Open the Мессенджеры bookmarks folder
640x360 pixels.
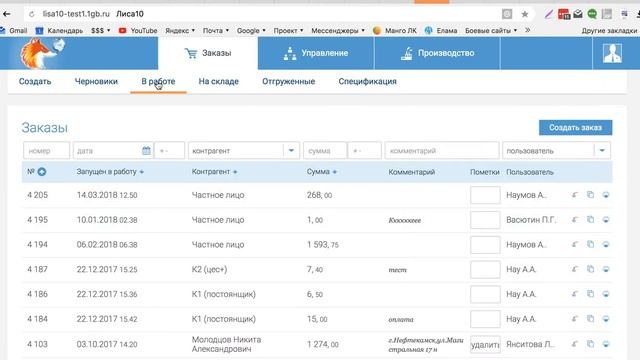point(338,31)
